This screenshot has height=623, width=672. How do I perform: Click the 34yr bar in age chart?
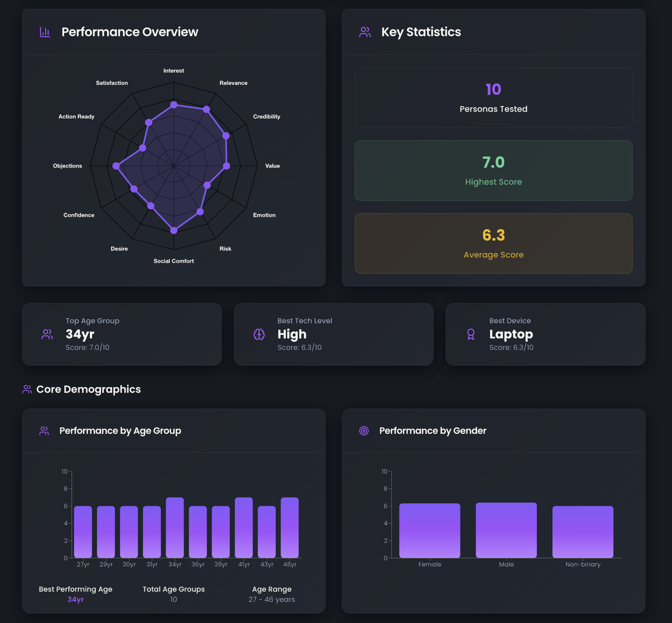175,527
